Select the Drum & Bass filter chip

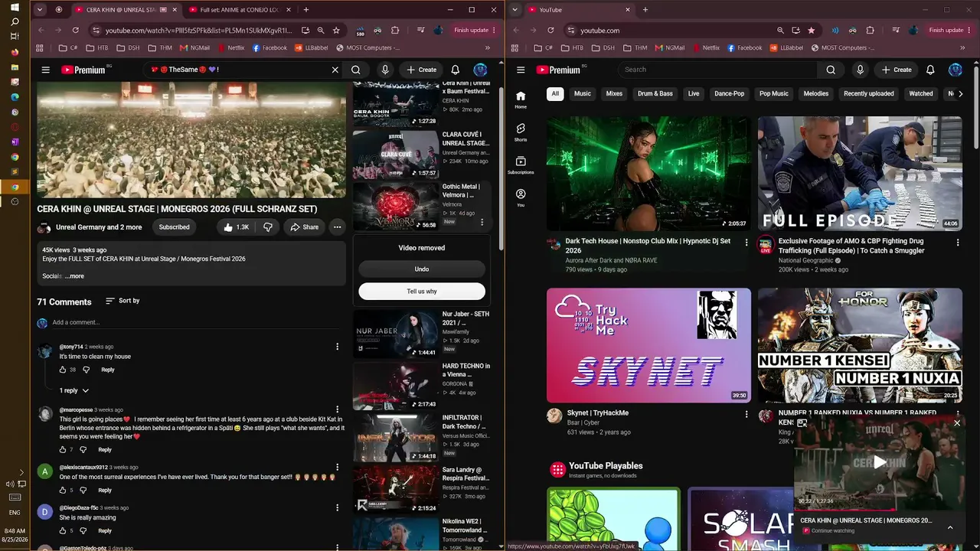[655, 94]
